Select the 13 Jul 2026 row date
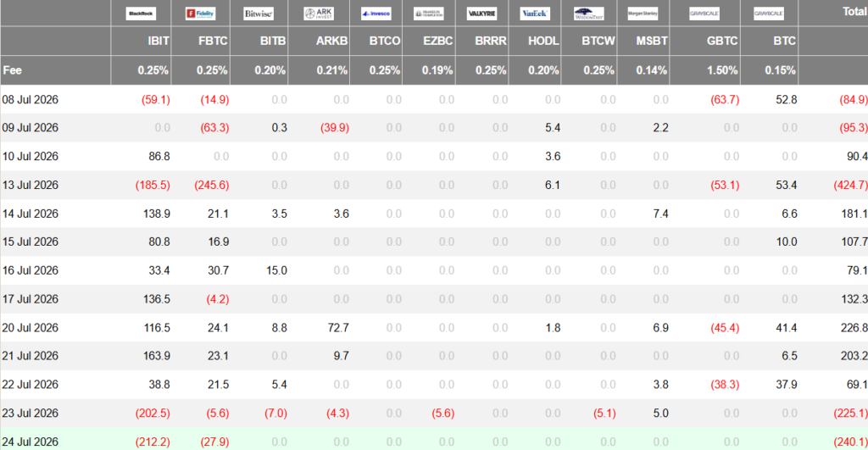Viewport: 868px width, 450px height. coord(30,185)
